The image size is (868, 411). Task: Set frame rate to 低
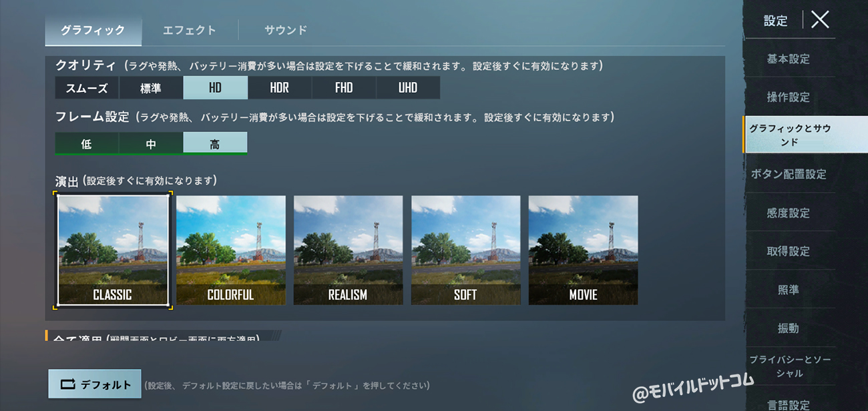87,143
